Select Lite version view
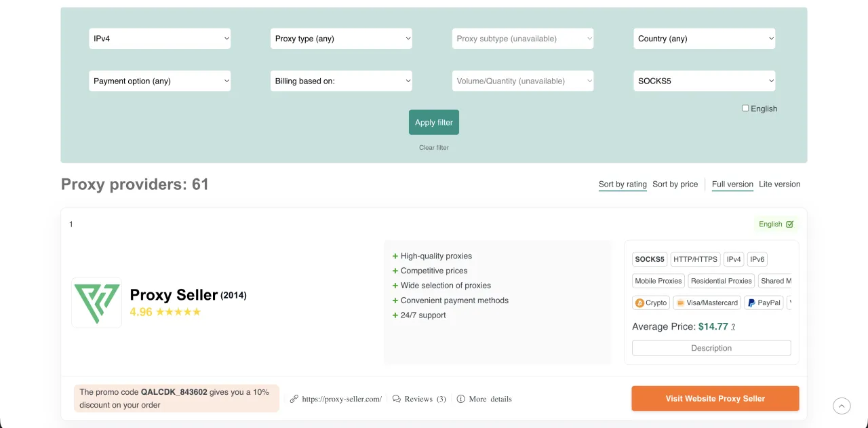 coord(779,184)
